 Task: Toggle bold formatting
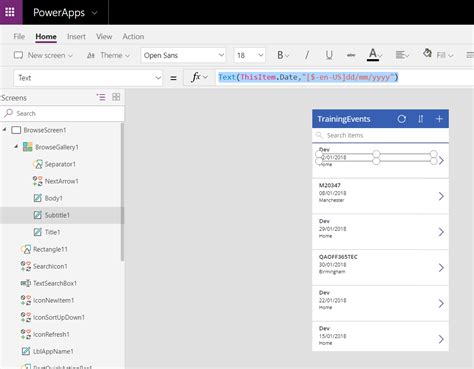click(x=283, y=55)
